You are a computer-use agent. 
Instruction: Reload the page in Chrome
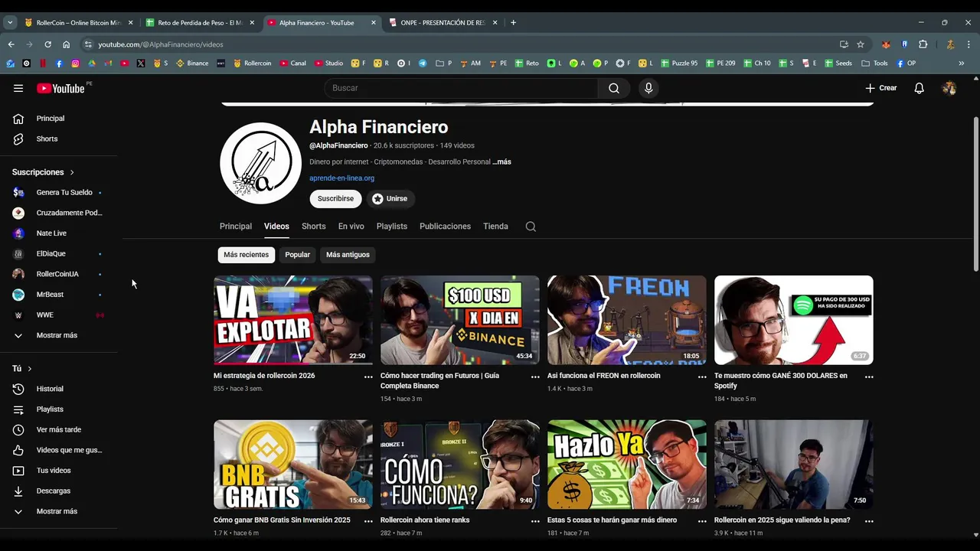(47, 44)
